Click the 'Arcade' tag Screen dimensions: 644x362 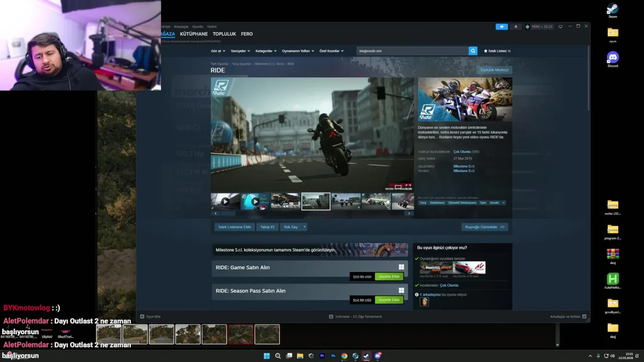pyautogui.click(x=494, y=203)
